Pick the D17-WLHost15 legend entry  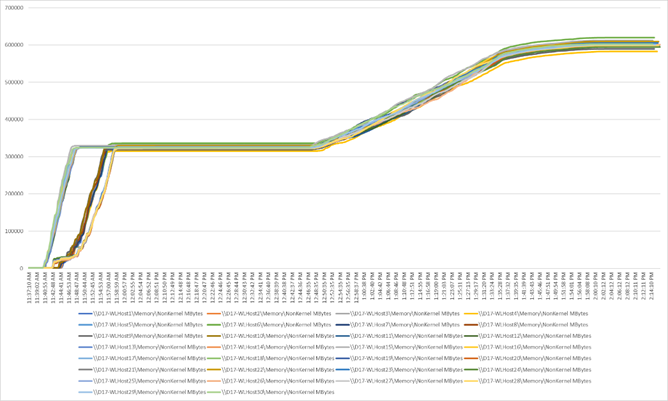pos(399,347)
